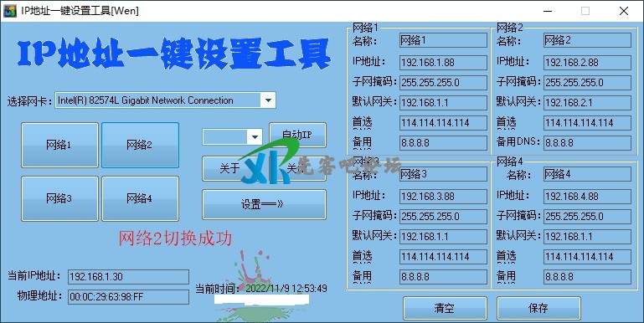Save settings with 保存 button
Screen dimensions: 644x323
[x=538, y=308]
